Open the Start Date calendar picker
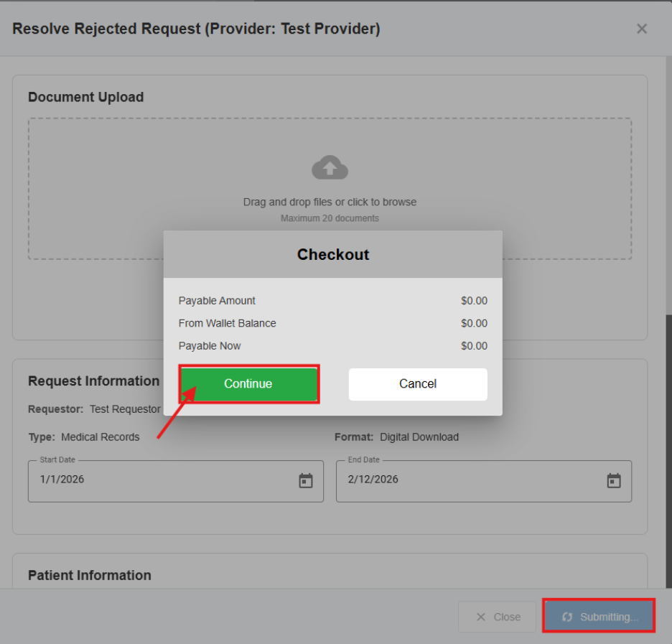672x644 pixels. coord(306,481)
